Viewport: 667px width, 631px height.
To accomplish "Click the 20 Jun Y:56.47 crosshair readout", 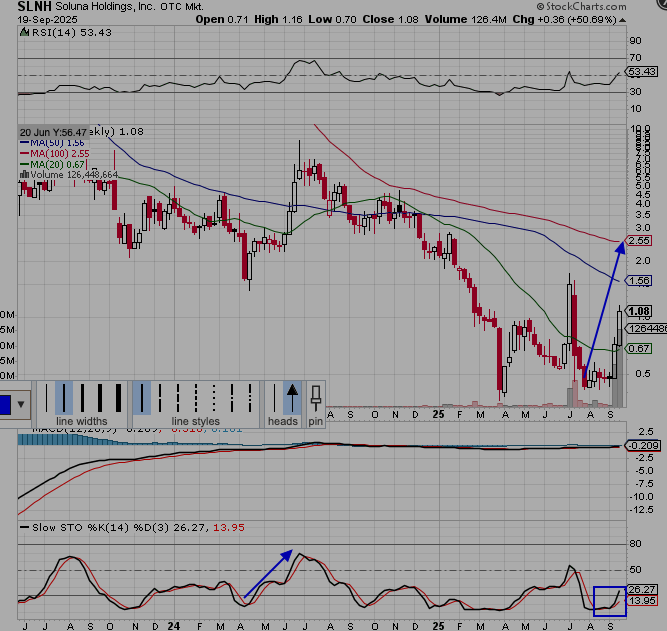I will click(54, 132).
